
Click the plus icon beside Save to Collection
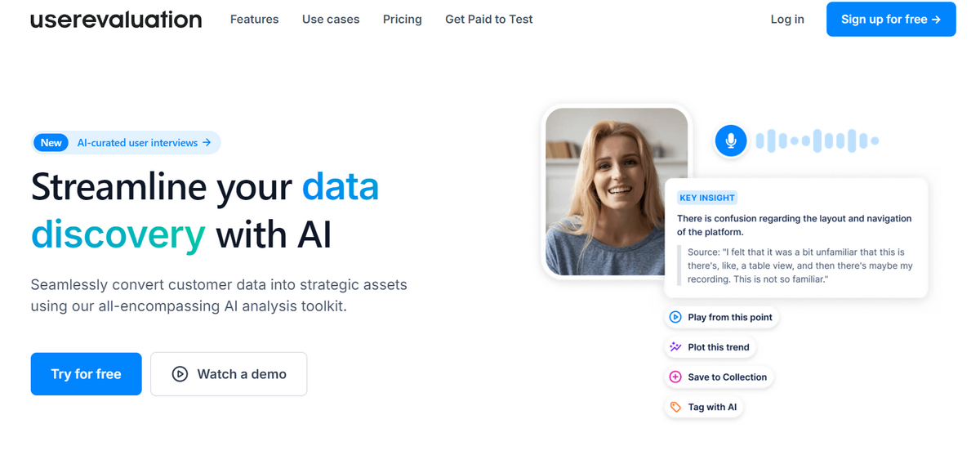pyautogui.click(x=675, y=377)
